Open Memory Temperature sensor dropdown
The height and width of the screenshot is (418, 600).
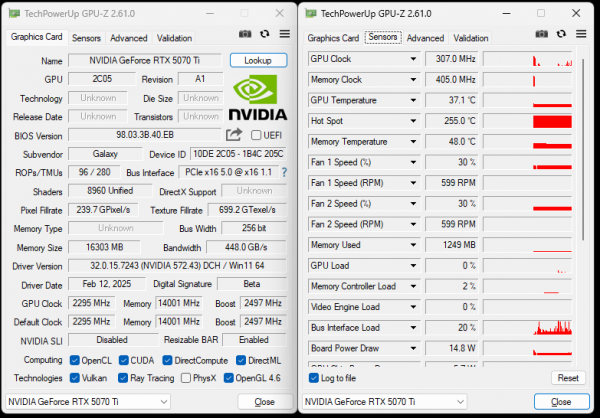click(x=413, y=142)
